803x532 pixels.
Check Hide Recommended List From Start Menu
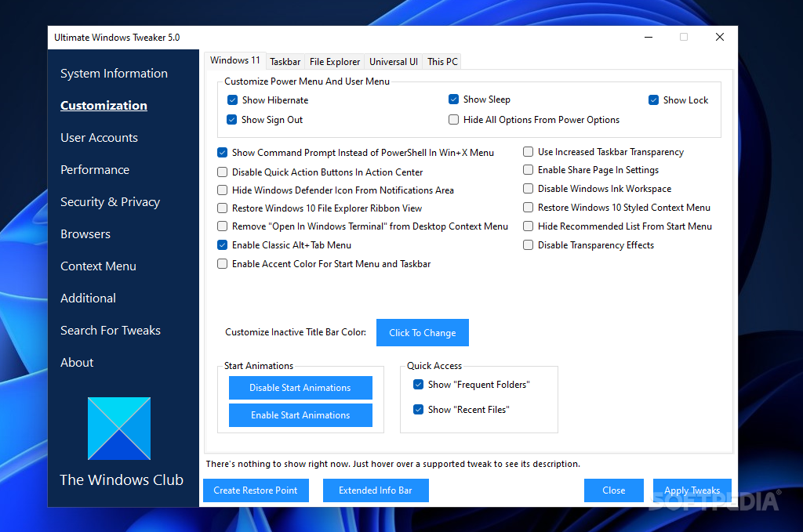528,226
